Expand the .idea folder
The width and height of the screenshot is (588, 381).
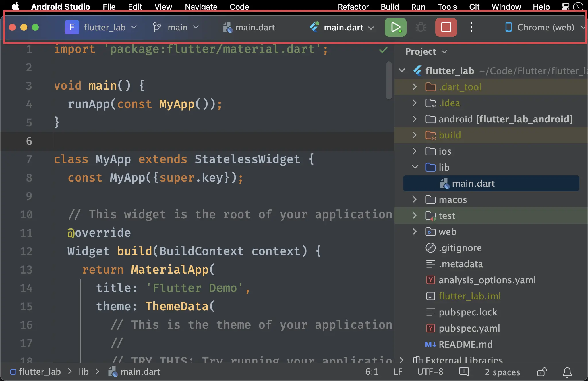click(415, 103)
